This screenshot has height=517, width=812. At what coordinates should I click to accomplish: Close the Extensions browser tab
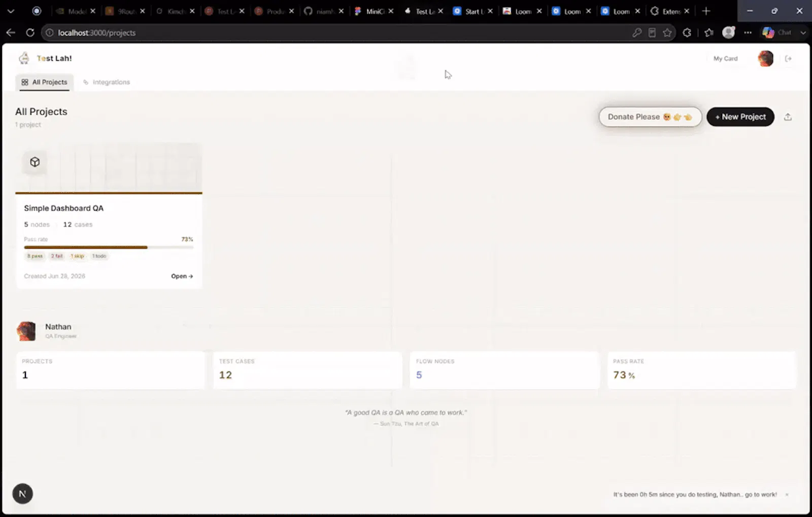click(x=687, y=11)
